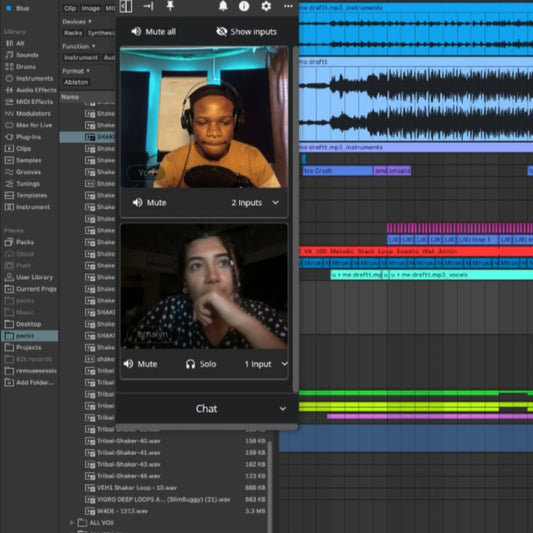Select the Clip filter tab
Image resolution: width=533 pixels, height=533 pixels.
click(x=70, y=8)
